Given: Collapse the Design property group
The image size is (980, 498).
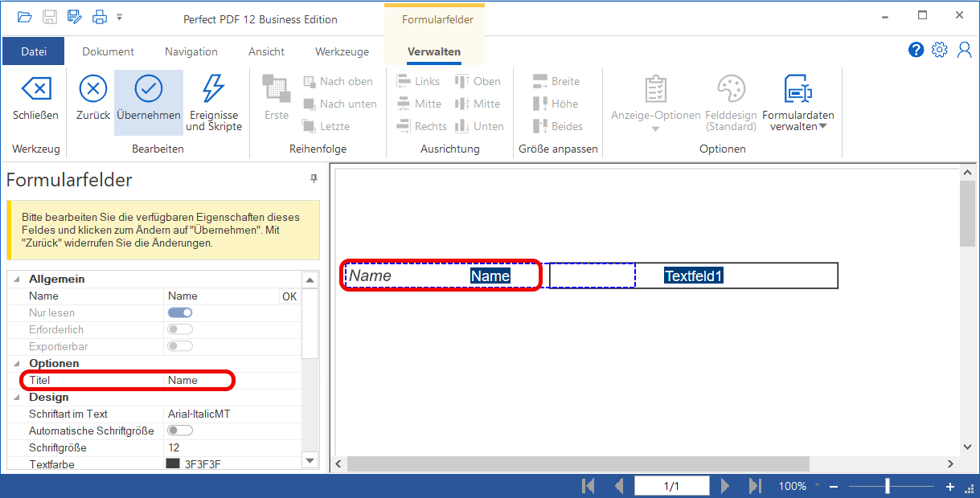Looking at the screenshot, I should click(x=16, y=397).
